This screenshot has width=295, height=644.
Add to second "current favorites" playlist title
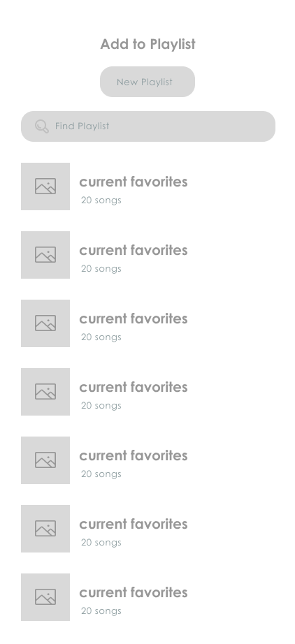click(133, 250)
